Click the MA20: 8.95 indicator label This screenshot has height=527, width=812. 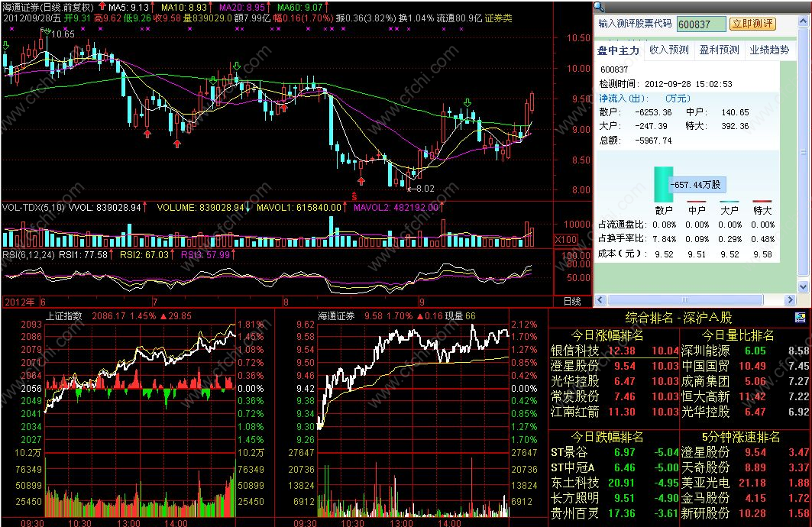(242, 7)
